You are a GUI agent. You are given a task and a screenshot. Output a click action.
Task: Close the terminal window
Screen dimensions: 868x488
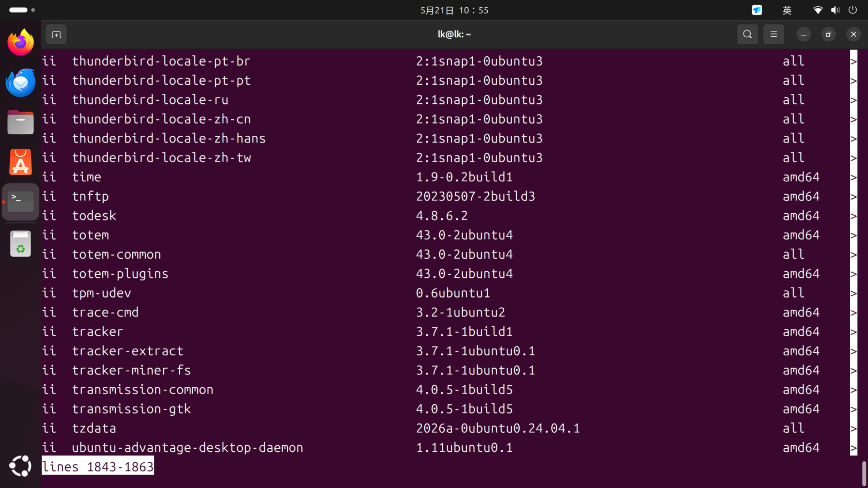[854, 35]
